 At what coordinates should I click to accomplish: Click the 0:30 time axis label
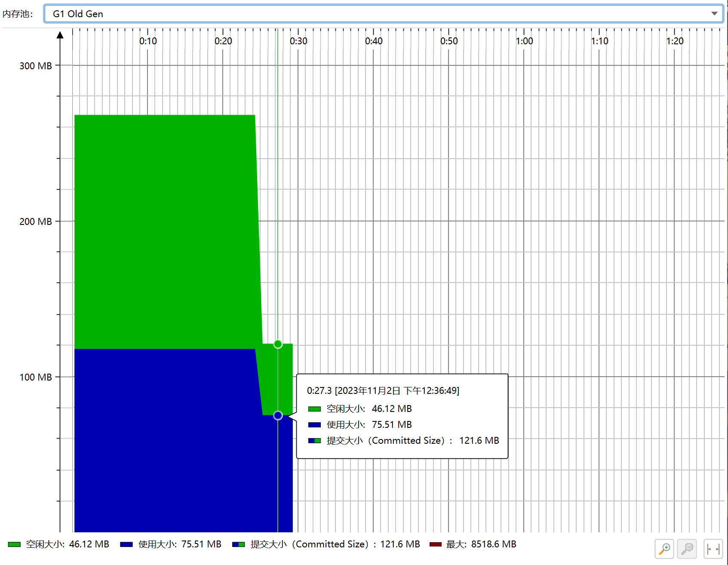coord(298,41)
